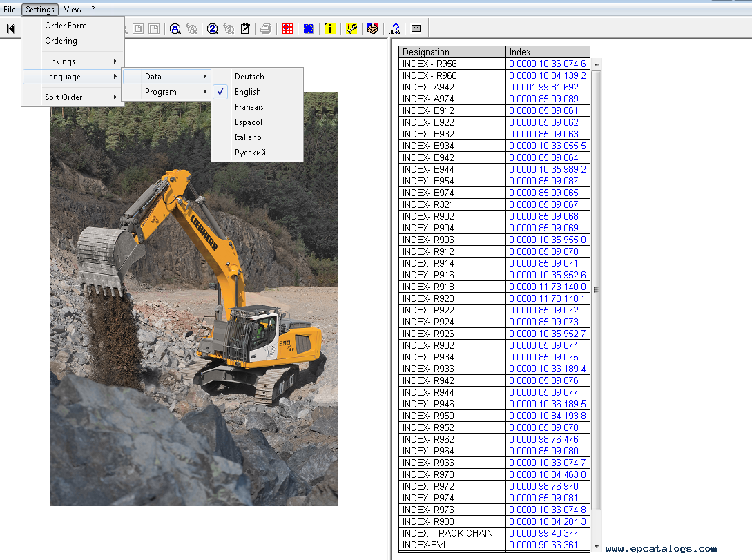Click the printer icon
This screenshot has height=560, width=752.
click(266, 29)
